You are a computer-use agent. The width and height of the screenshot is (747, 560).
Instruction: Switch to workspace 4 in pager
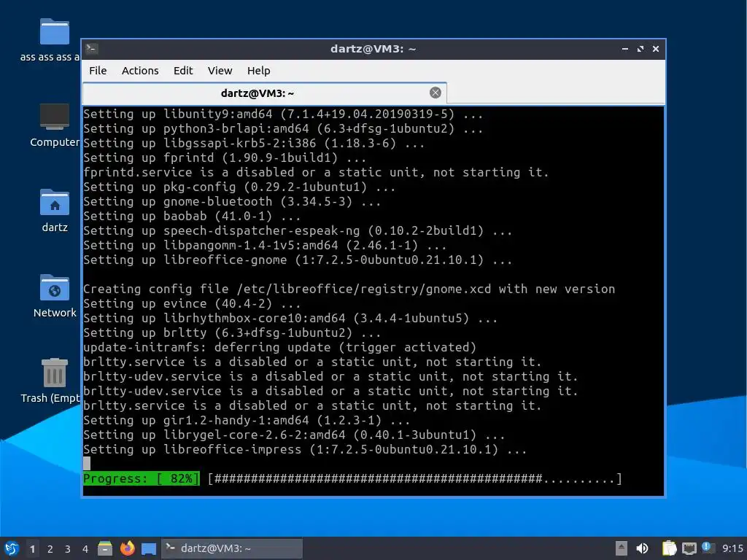click(x=85, y=549)
